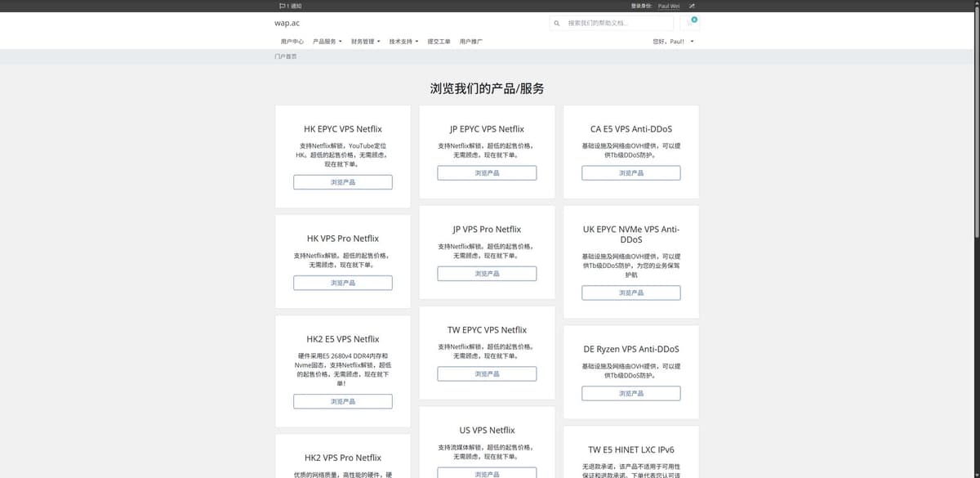Click the CA E5 VPS Anti-DDoS card title

pyautogui.click(x=631, y=129)
